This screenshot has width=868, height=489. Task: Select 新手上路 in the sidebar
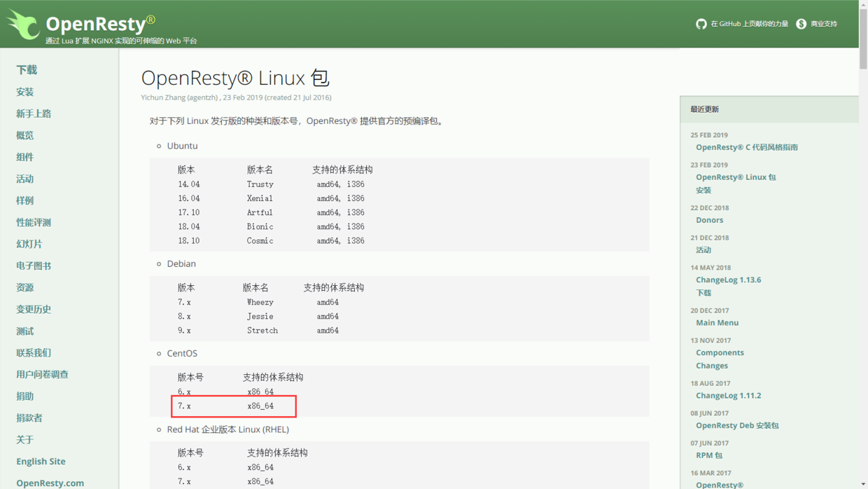pos(34,113)
